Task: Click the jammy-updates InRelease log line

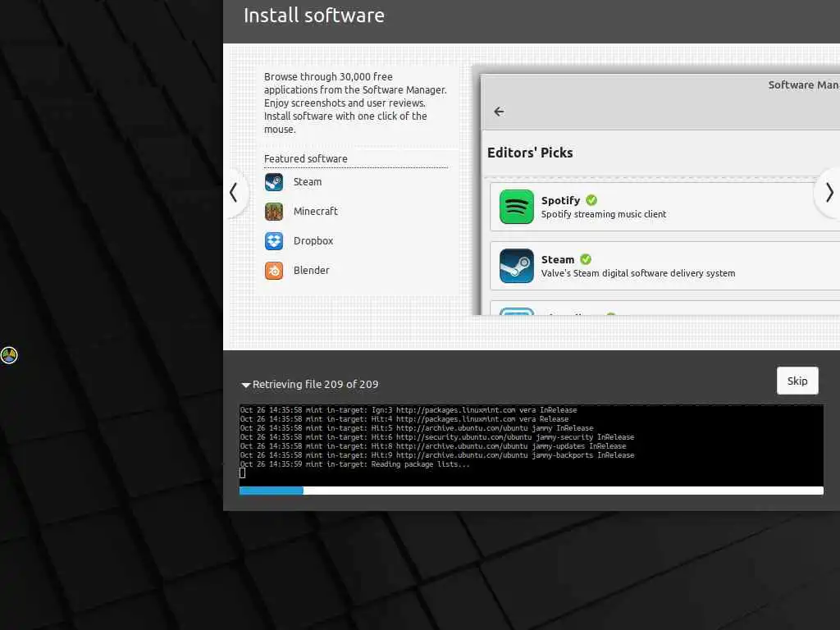Action: point(433,446)
